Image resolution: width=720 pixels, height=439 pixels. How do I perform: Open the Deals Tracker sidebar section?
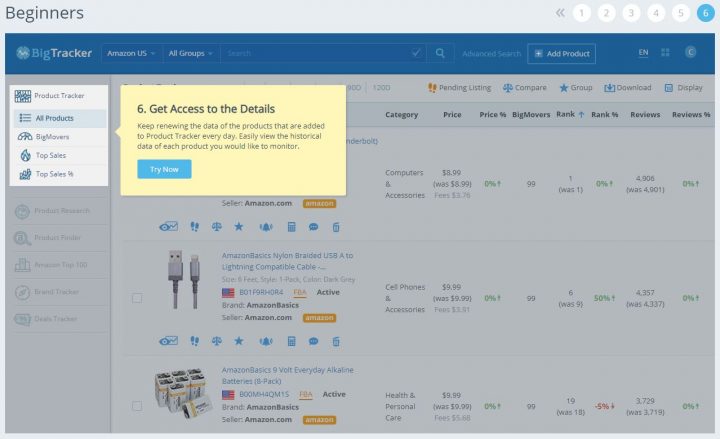[x=58, y=319]
